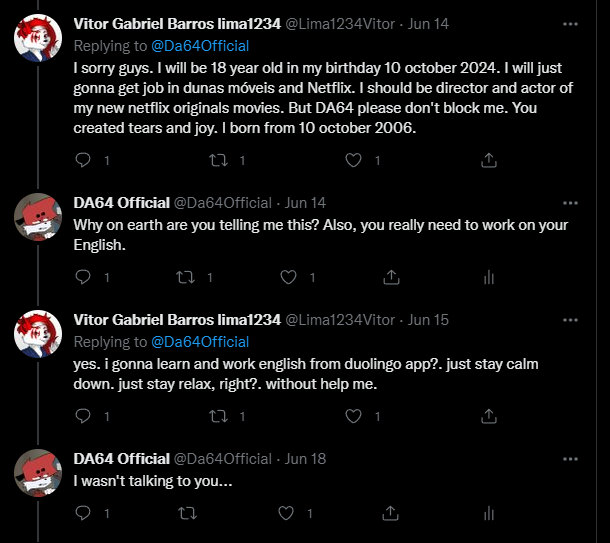Open @Da64Official mention in first tweet

tap(199, 45)
